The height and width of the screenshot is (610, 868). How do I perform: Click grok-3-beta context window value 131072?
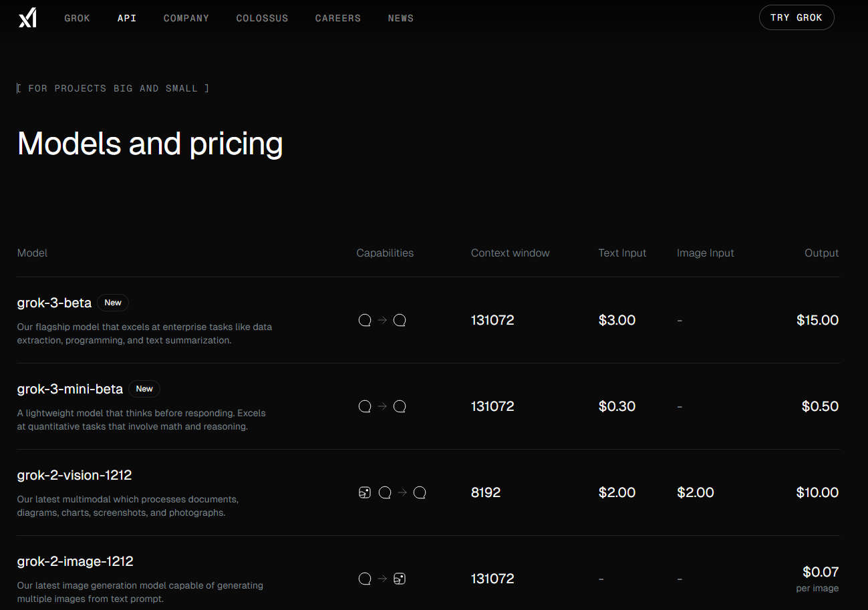click(492, 320)
